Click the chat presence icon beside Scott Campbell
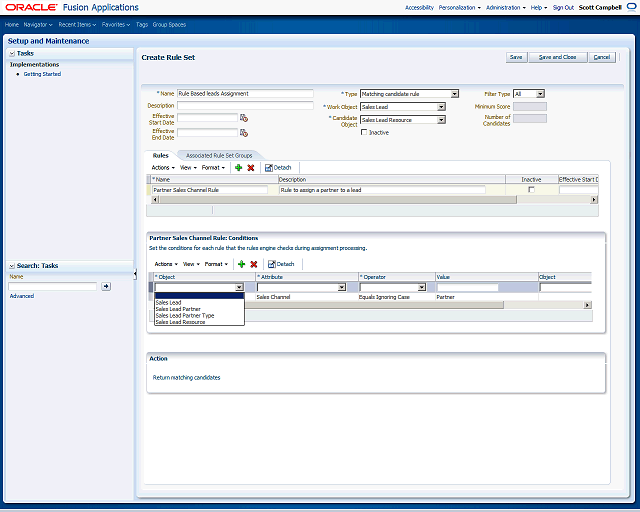Viewport: 640px width, 512px height. (x=631, y=7)
